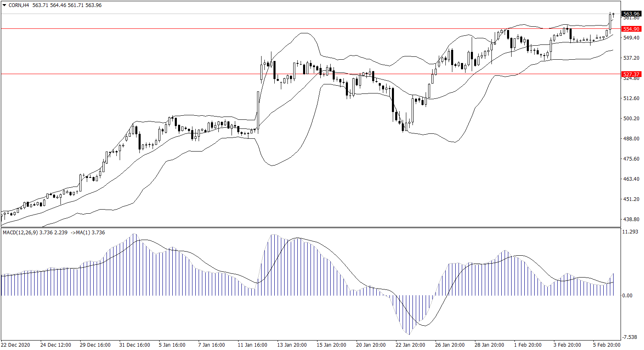
Task: Click the 31 Dec 16:00 time axis label
Action: (x=134, y=345)
